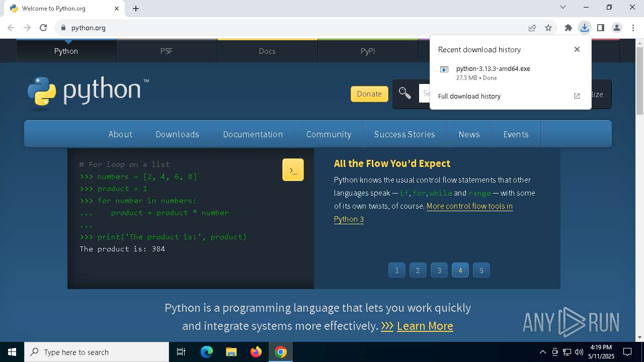
Task: Close the Recent download history popup
Action: [x=577, y=49]
